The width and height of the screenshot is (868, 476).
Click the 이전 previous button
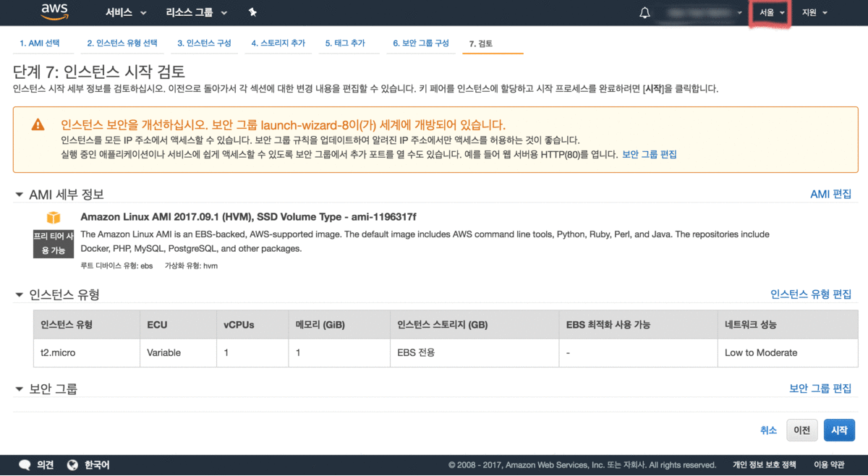801,430
